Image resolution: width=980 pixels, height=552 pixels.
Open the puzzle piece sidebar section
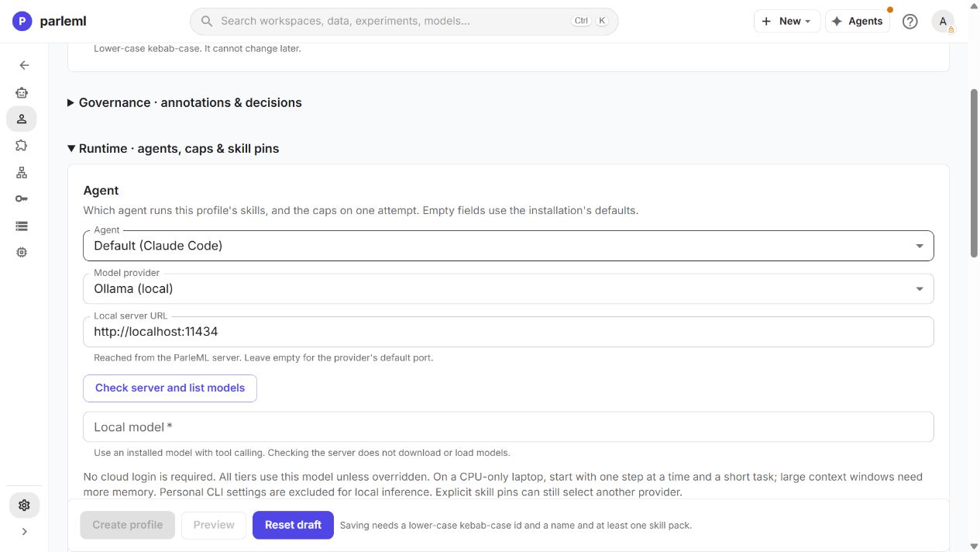pos(22,145)
